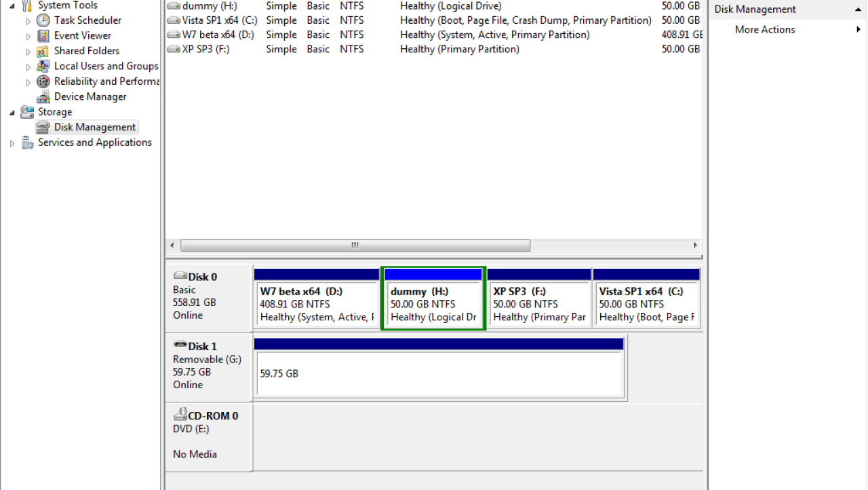Screen dimensions: 868x490
Task: Click the Disk 1 removable drive icon
Action: pyautogui.click(x=180, y=345)
